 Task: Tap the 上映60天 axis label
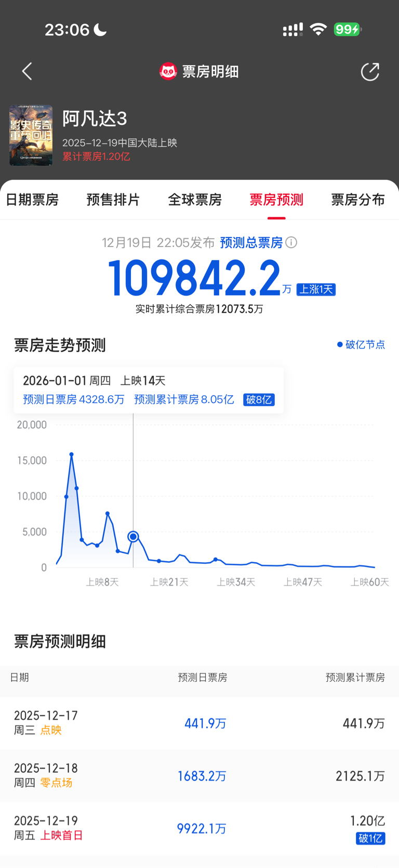click(369, 582)
